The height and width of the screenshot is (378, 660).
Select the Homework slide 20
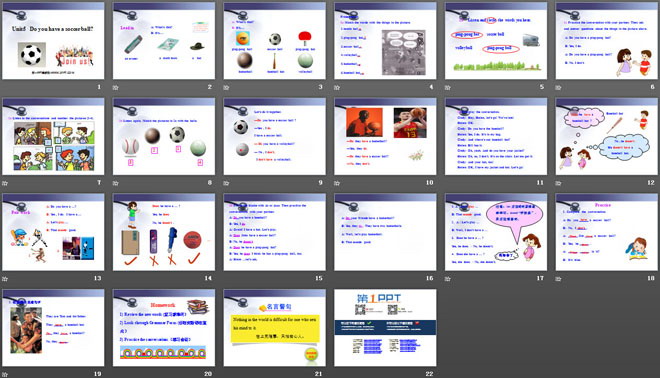164,327
